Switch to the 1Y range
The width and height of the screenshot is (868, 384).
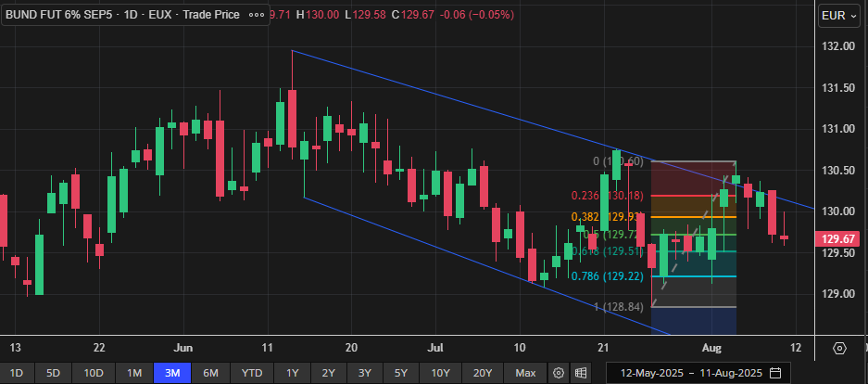292,373
